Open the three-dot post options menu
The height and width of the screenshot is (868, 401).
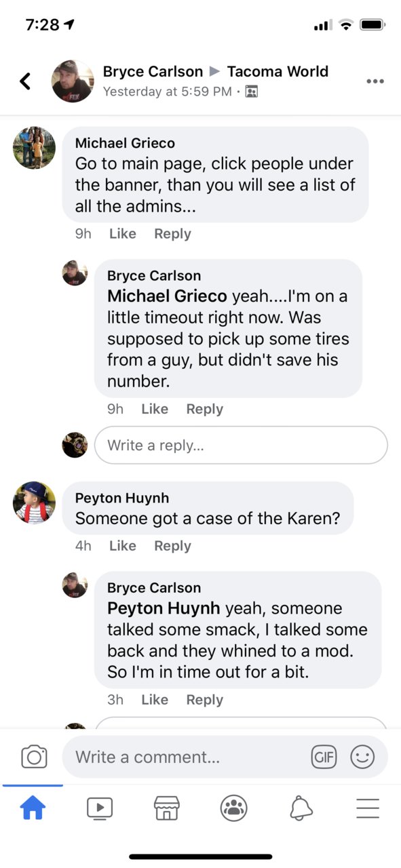(375, 81)
